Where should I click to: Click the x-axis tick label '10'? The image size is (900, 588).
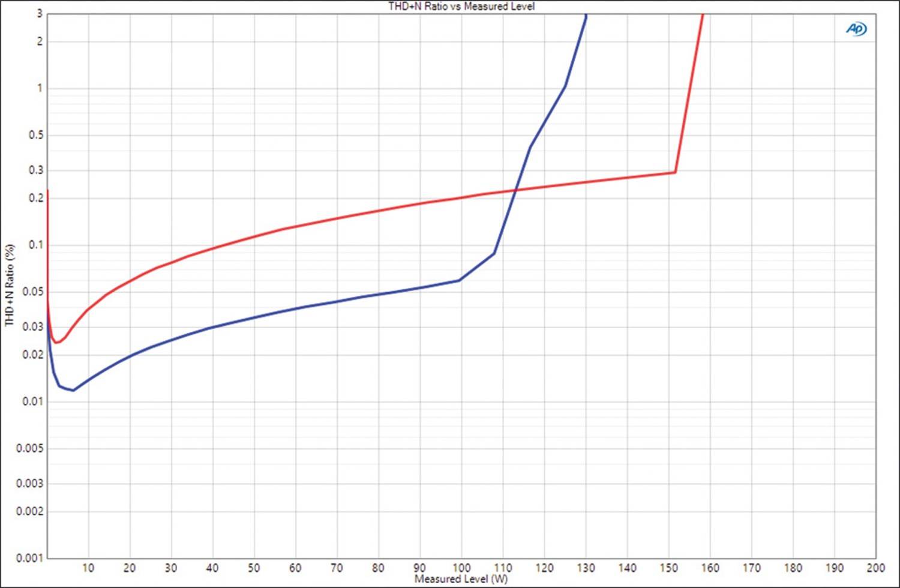tap(88, 568)
